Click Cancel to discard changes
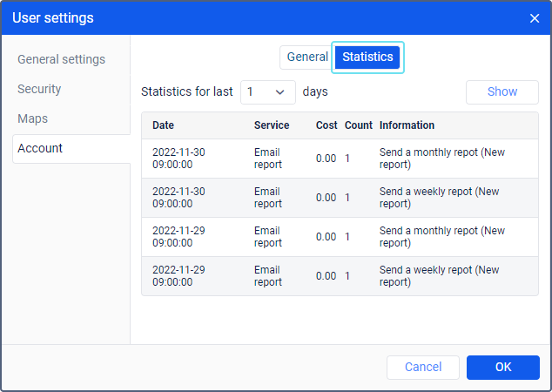 pyautogui.click(x=423, y=368)
